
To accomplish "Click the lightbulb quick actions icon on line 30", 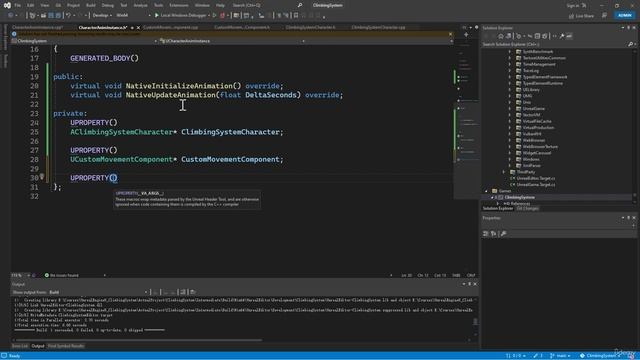I will point(42,177).
